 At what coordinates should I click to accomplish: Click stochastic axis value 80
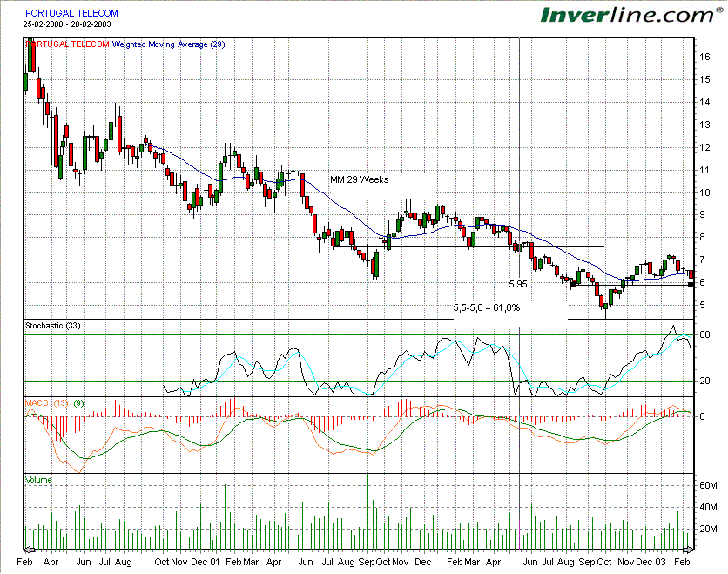(x=704, y=334)
